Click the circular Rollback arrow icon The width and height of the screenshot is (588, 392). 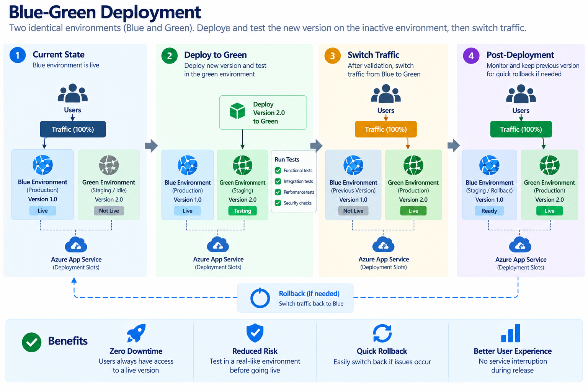tap(260, 298)
